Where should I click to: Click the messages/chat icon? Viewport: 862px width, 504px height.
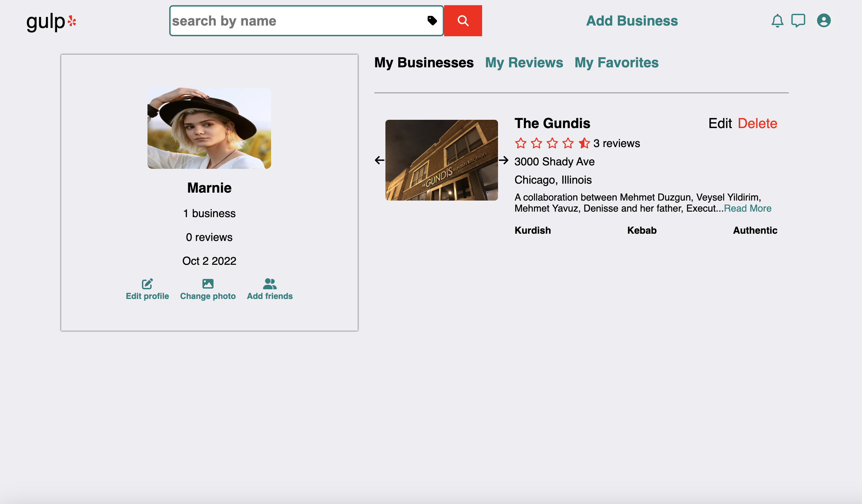(x=798, y=21)
